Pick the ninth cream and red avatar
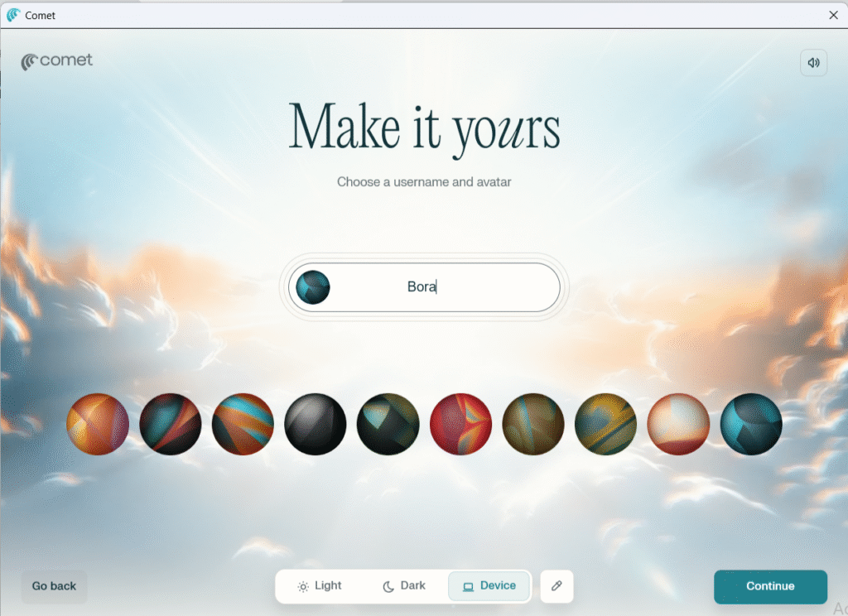The height and width of the screenshot is (616, 848). [678, 424]
